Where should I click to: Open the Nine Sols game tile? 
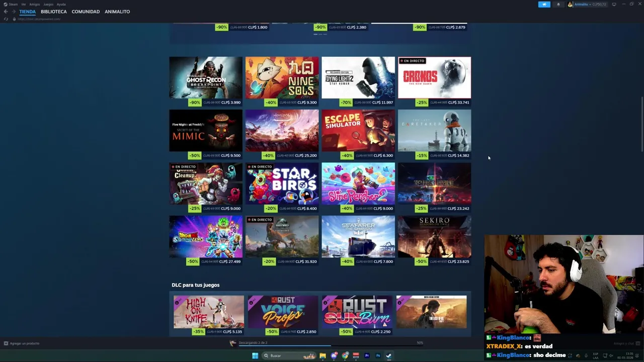282,77
